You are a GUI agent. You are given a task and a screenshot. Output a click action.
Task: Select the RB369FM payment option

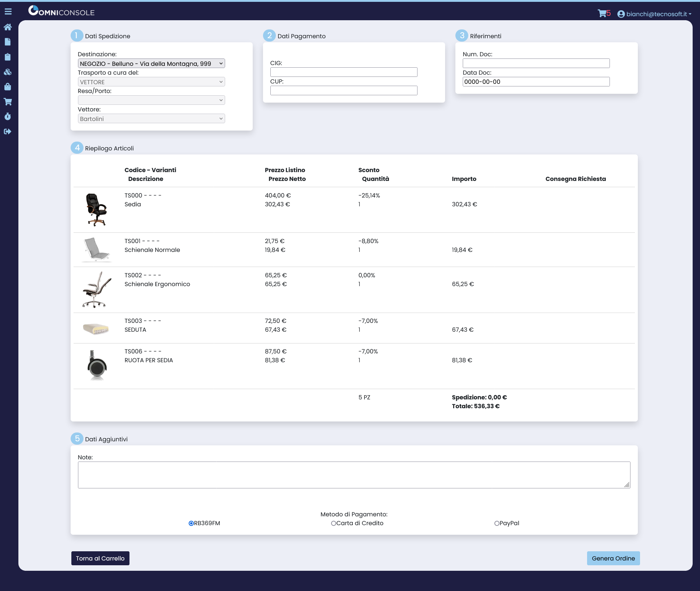click(191, 523)
